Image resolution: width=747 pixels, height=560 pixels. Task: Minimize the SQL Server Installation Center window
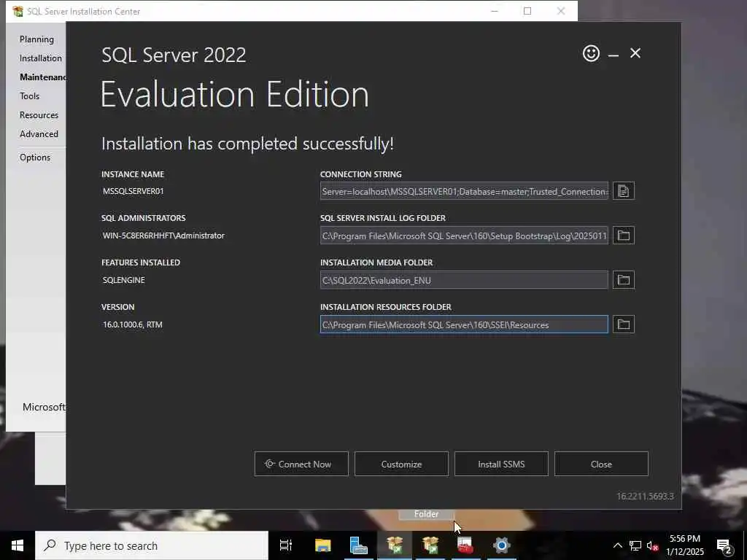495,11
